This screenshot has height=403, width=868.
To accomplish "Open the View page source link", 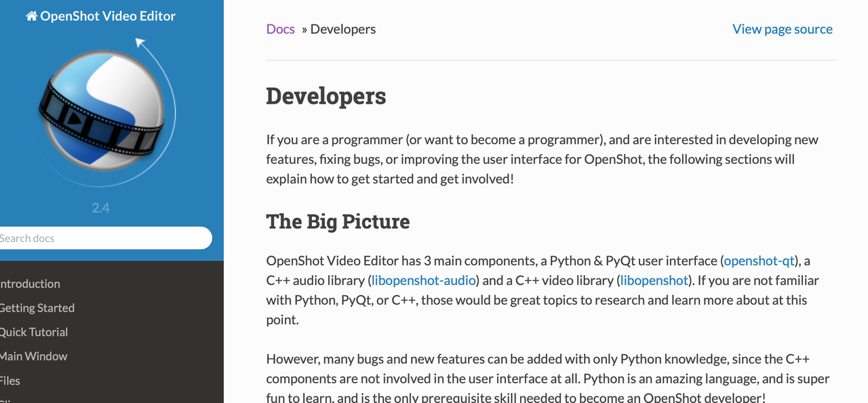I will coord(783,29).
